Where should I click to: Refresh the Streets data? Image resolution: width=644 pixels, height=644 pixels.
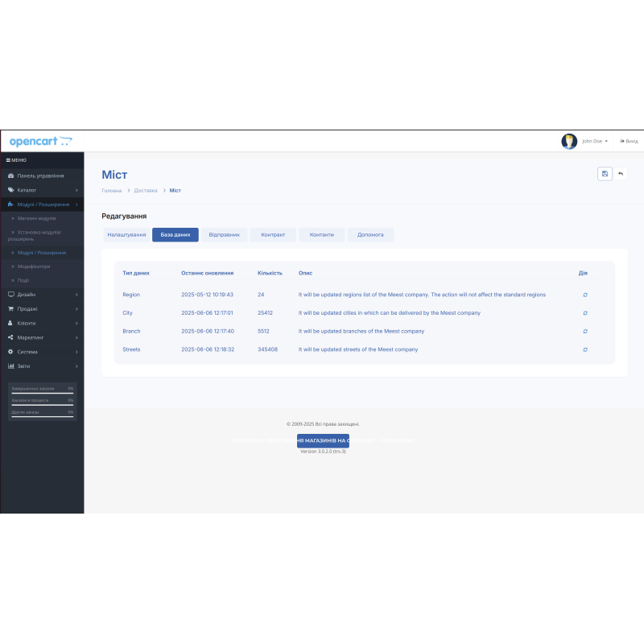(x=585, y=349)
